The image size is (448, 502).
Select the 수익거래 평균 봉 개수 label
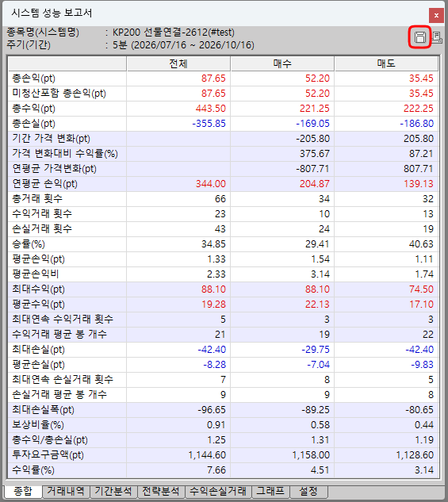pyautogui.click(x=59, y=334)
